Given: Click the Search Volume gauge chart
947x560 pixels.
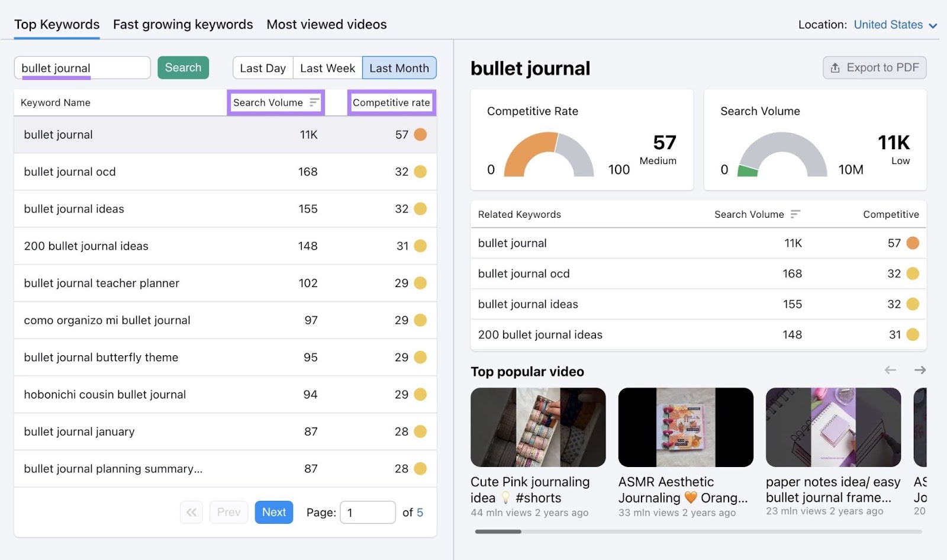Looking at the screenshot, I should (x=782, y=155).
